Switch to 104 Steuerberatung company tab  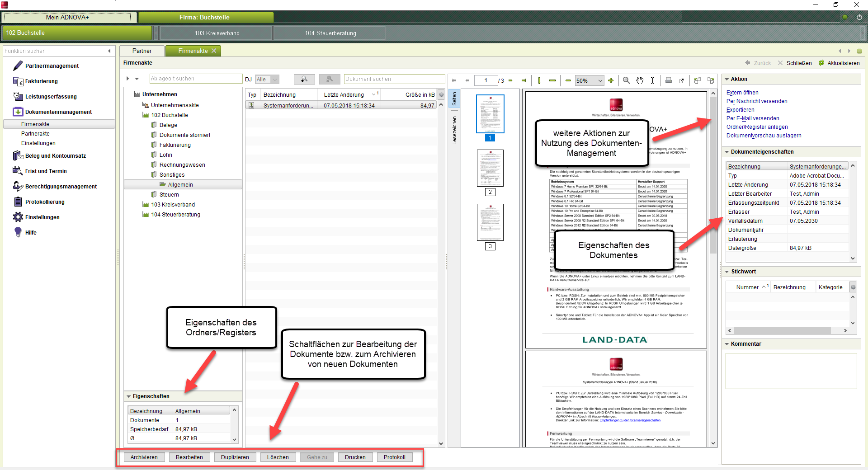(330, 33)
